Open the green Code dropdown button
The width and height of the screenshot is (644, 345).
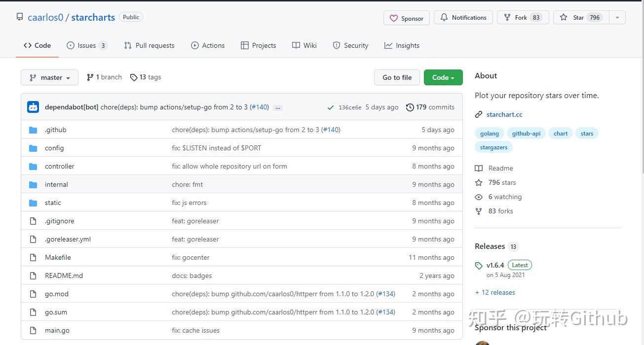click(443, 77)
